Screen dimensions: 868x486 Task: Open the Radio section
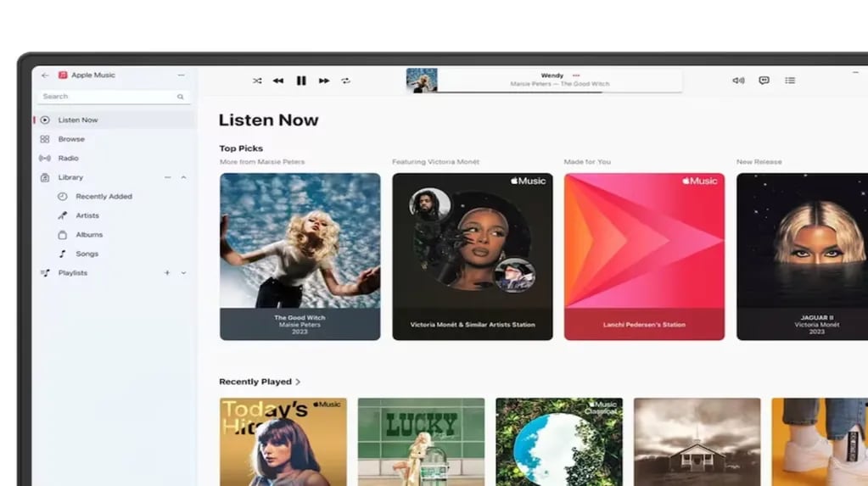point(114,159)
